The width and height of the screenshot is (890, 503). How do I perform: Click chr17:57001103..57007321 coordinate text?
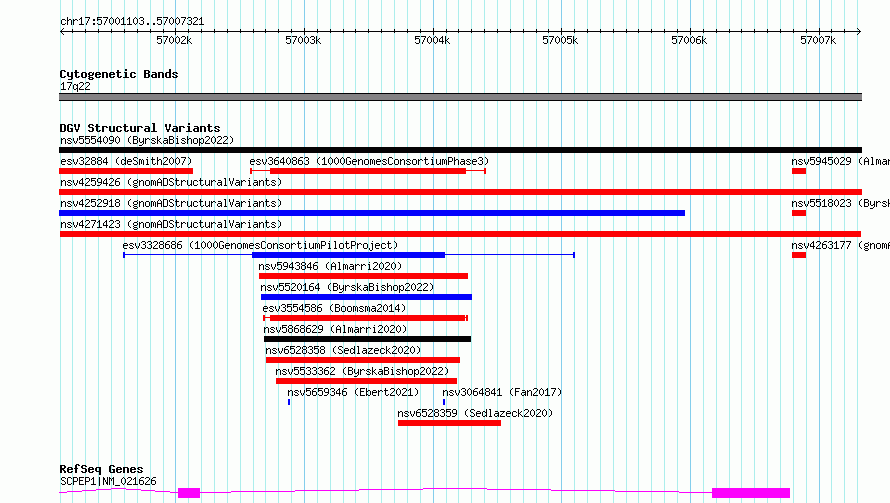[x=132, y=21]
